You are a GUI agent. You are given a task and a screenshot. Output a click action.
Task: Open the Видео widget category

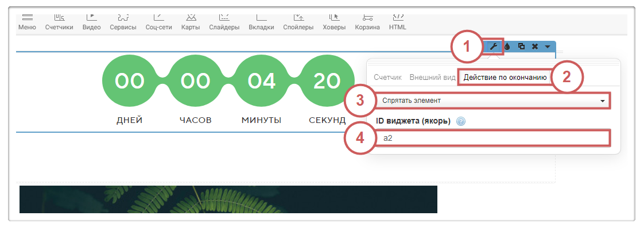[92, 23]
